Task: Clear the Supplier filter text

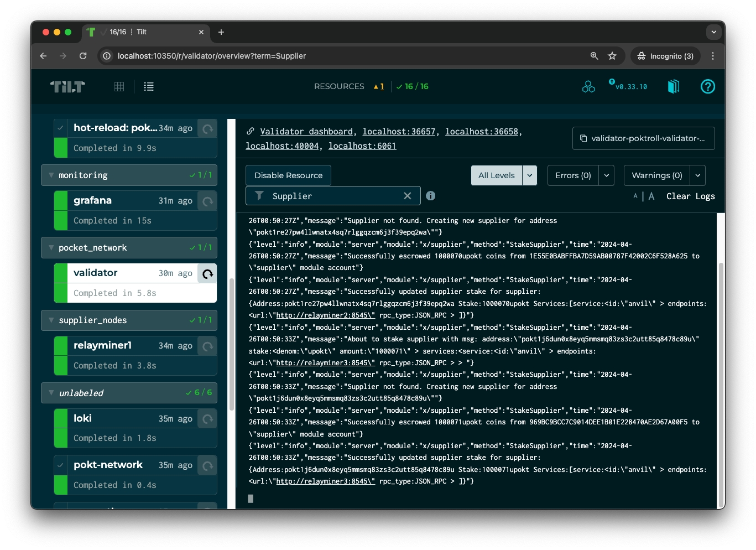Action: point(408,196)
